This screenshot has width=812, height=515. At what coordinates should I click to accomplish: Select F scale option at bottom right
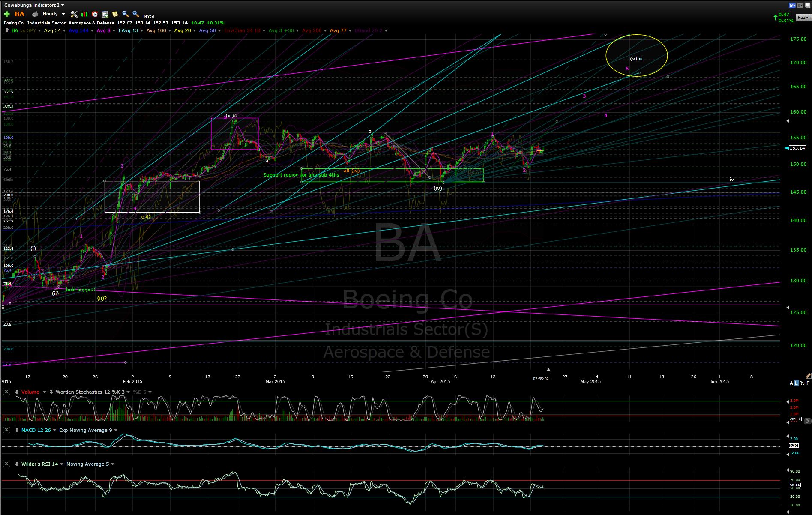(x=808, y=383)
